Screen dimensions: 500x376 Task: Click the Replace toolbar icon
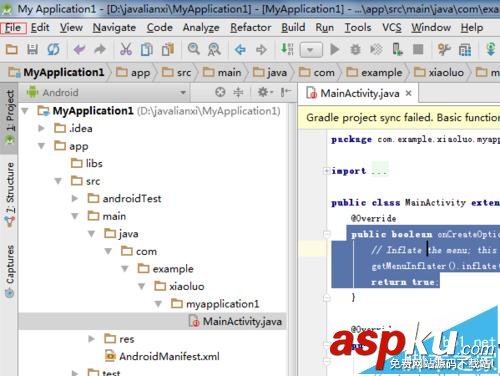click(x=214, y=50)
